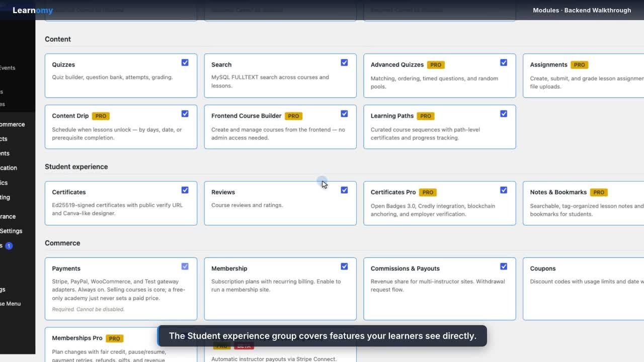The height and width of the screenshot is (362, 644).
Task: Click the PRO badge on Learning Paths
Action: coord(426,116)
